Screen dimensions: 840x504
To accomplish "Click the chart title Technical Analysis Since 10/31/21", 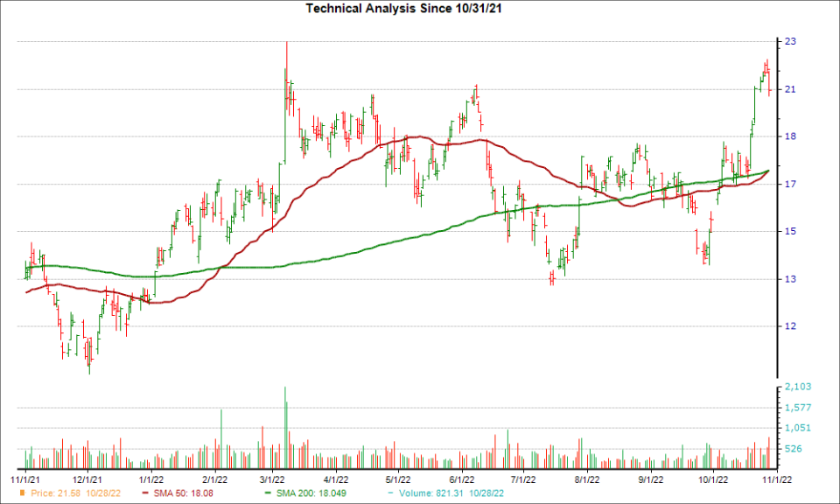I will pos(419,9).
